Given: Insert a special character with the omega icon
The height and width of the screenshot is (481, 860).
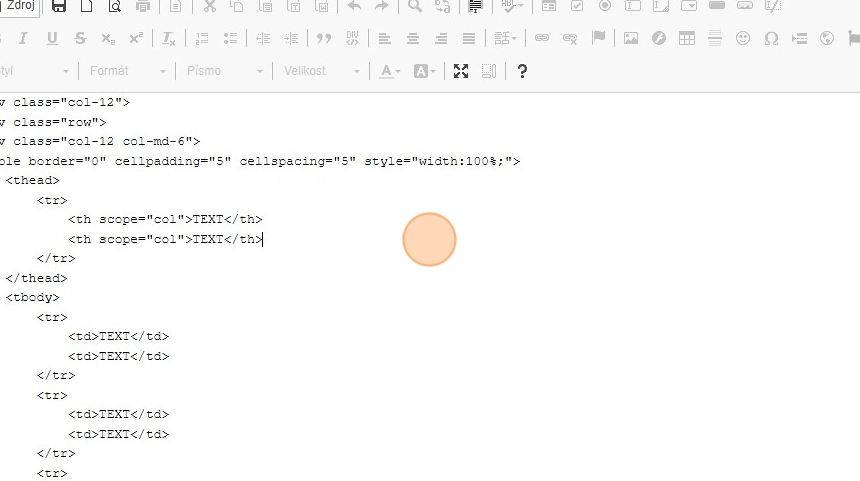Looking at the screenshot, I should 770,39.
